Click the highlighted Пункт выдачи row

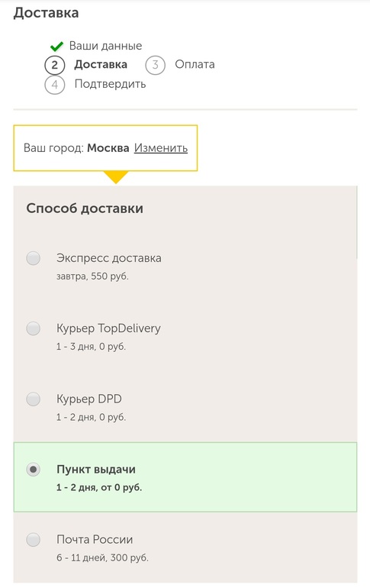[x=185, y=477]
